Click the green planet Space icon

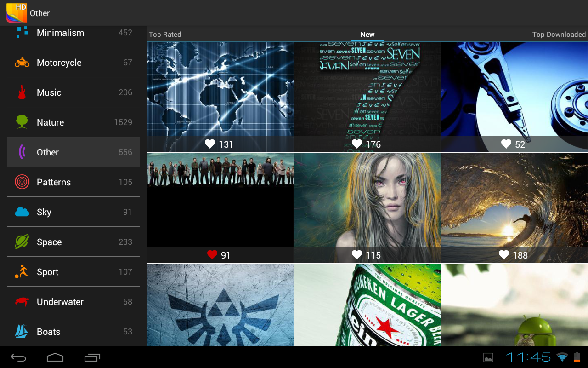coord(22,241)
